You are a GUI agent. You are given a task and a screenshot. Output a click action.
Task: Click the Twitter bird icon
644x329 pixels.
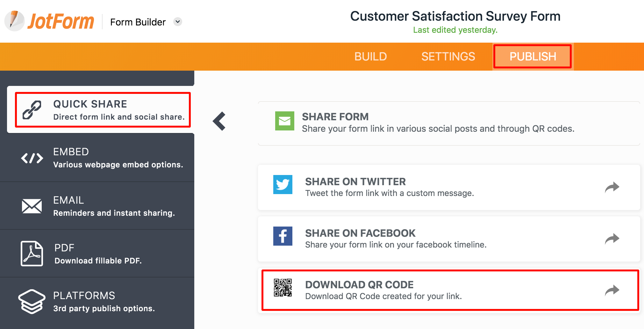pyautogui.click(x=283, y=185)
